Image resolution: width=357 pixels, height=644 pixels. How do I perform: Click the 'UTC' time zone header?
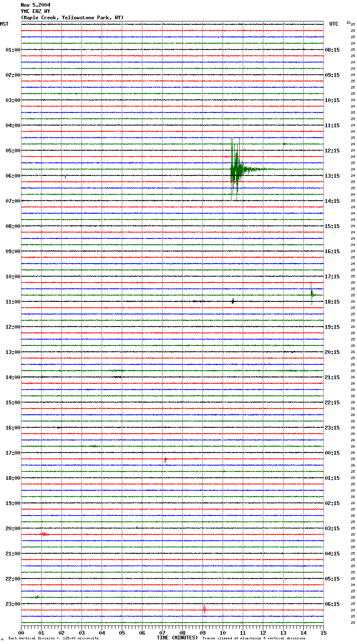pyautogui.click(x=333, y=24)
